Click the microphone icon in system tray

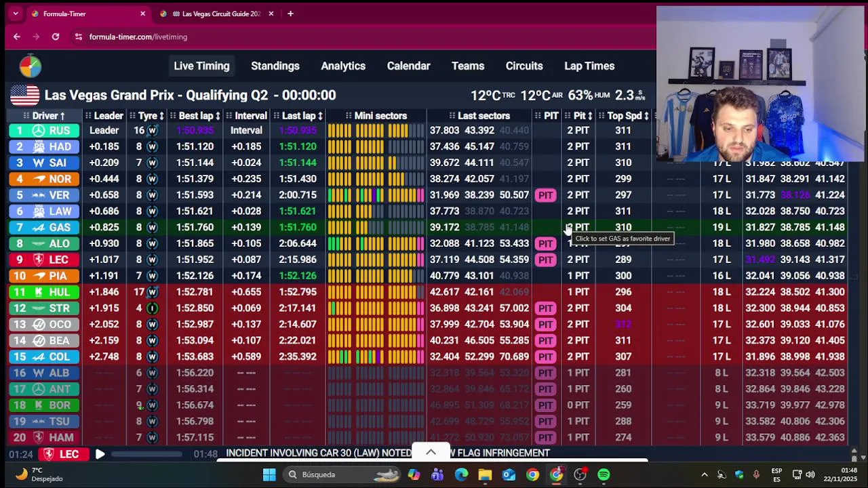(756, 474)
